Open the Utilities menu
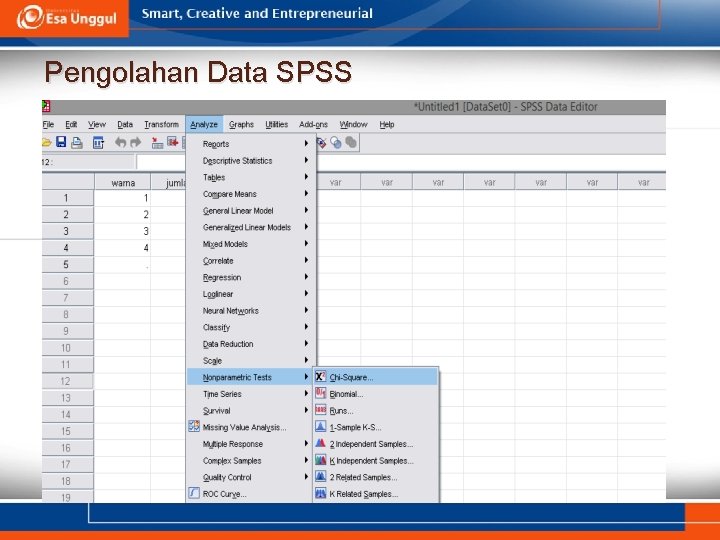The image size is (720, 540). (x=276, y=124)
